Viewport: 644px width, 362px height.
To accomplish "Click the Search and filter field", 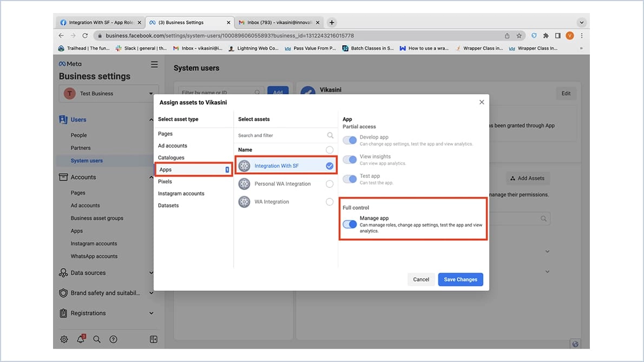I will point(285,135).
